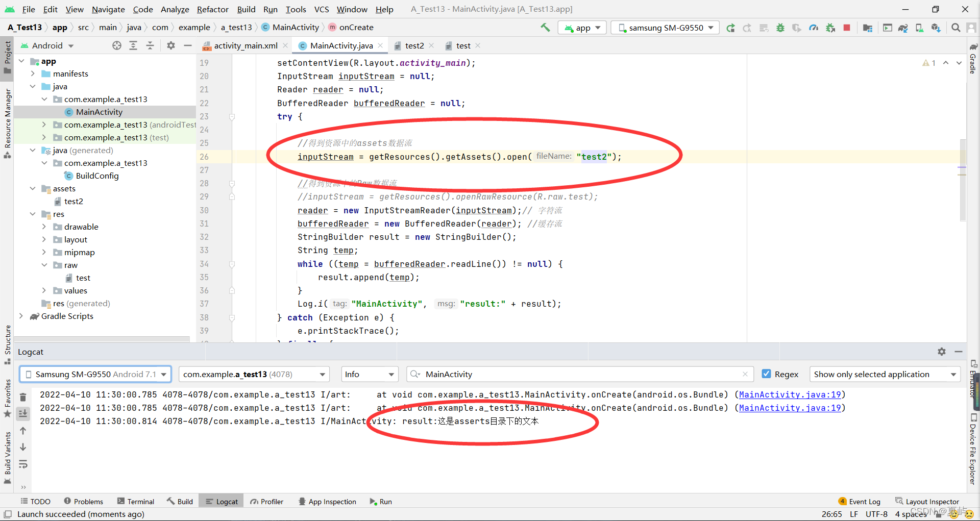Open logcat device Samsung SM-G9550 dropdown
This screenshot has height=521, width=980.
95,374
